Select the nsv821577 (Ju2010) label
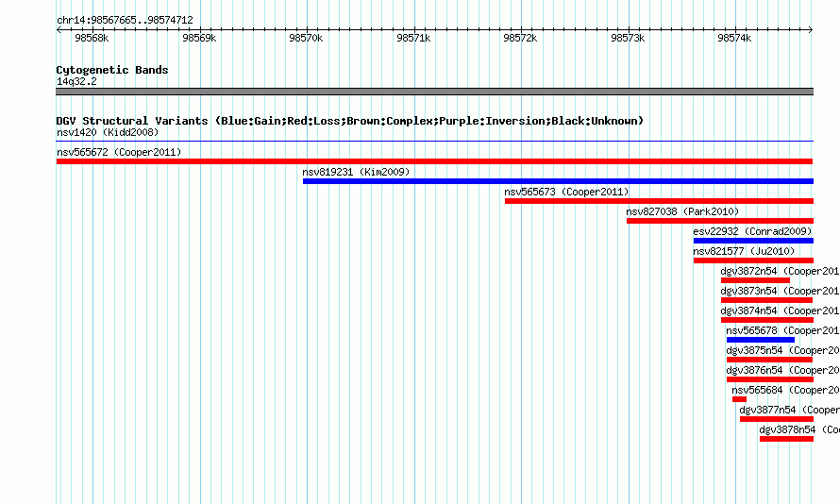This screenshot has width=840, height=504. [744, 251]
